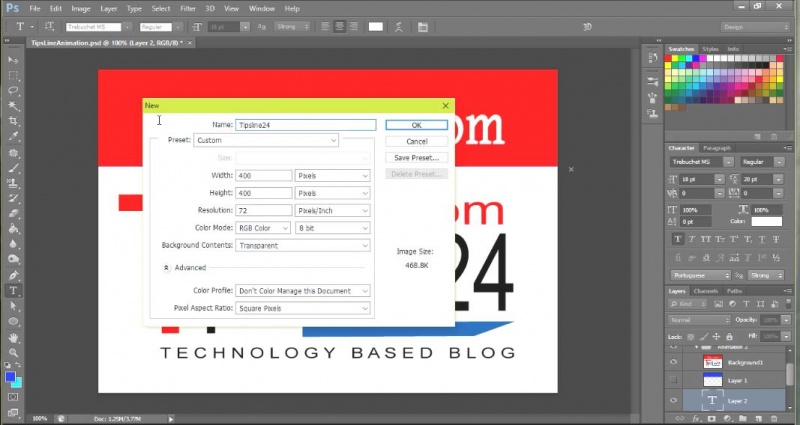Open the 8 bit depth dropdown
This screenshot has width=800, height=425.
point(333,228)
